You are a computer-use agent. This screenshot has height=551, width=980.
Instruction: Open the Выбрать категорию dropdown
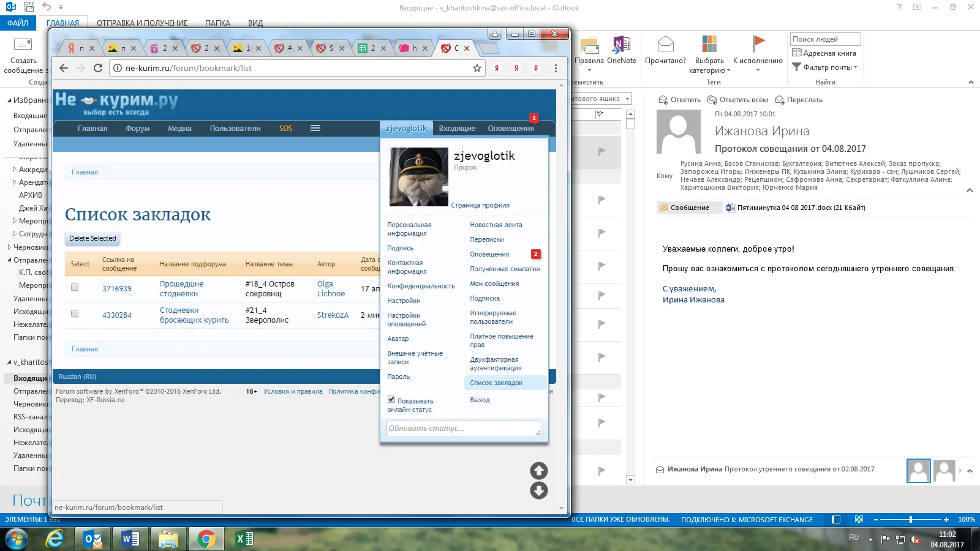(x=709, y=54)
